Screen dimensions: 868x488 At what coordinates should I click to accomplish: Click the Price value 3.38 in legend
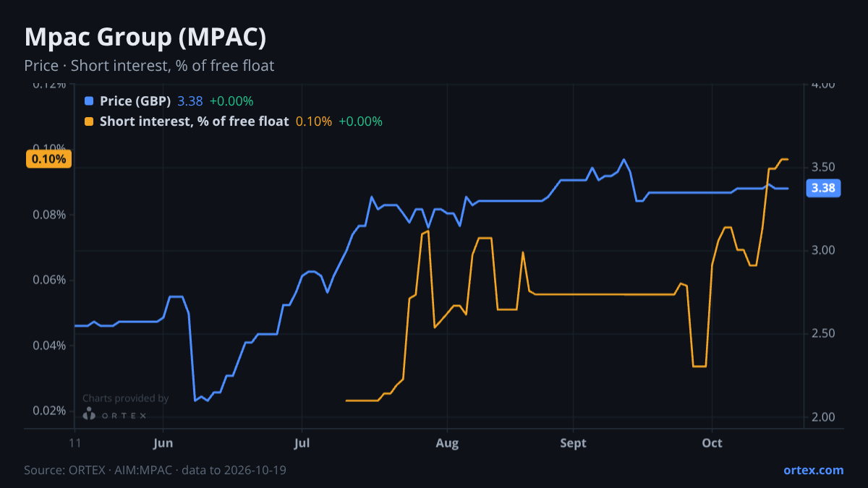pos(190,101)
